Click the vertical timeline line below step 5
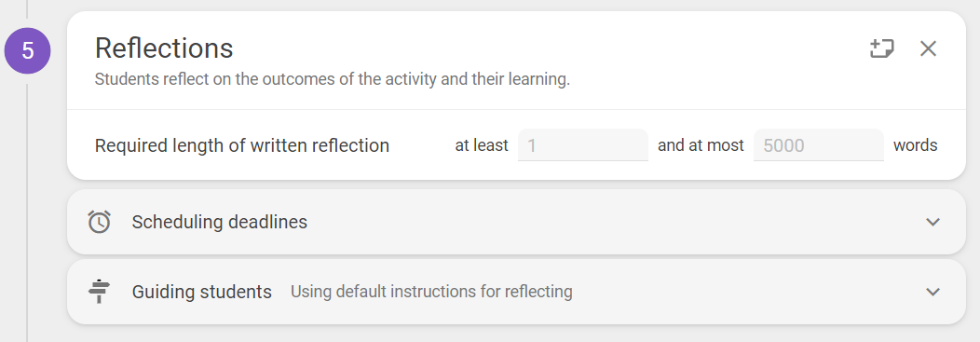980x342 pixels. 27,212
